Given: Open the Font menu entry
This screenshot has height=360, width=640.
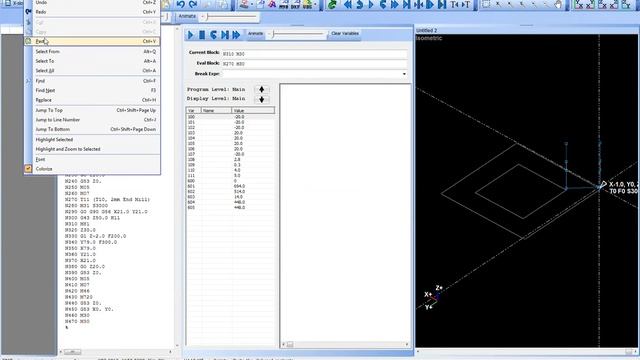Looking at the screenshot, I should (91, 159).
